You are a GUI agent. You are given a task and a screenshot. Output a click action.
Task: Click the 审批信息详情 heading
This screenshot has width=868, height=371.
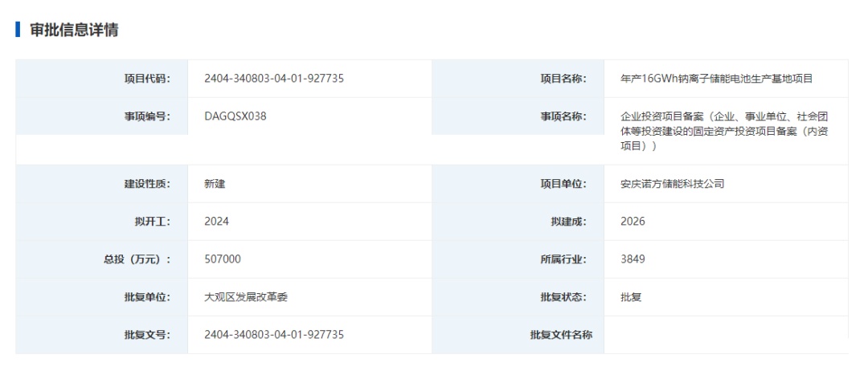click(74, 30)
